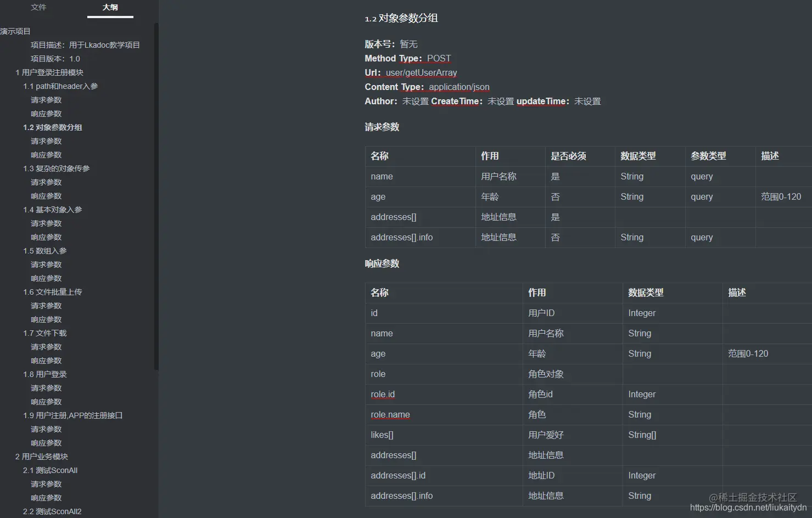
Task: Select 2.1 测试SconAll in outline
Action: pos(50,470)
